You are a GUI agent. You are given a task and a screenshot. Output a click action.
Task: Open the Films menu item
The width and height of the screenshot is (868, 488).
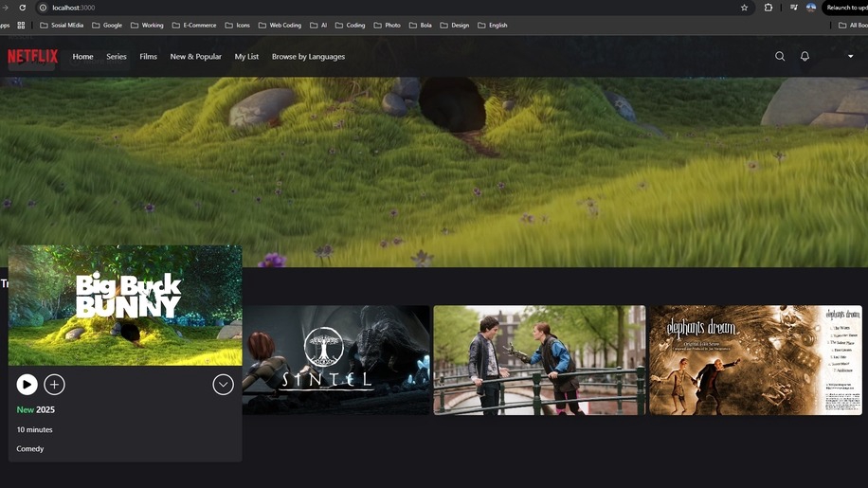coord(149,57)
